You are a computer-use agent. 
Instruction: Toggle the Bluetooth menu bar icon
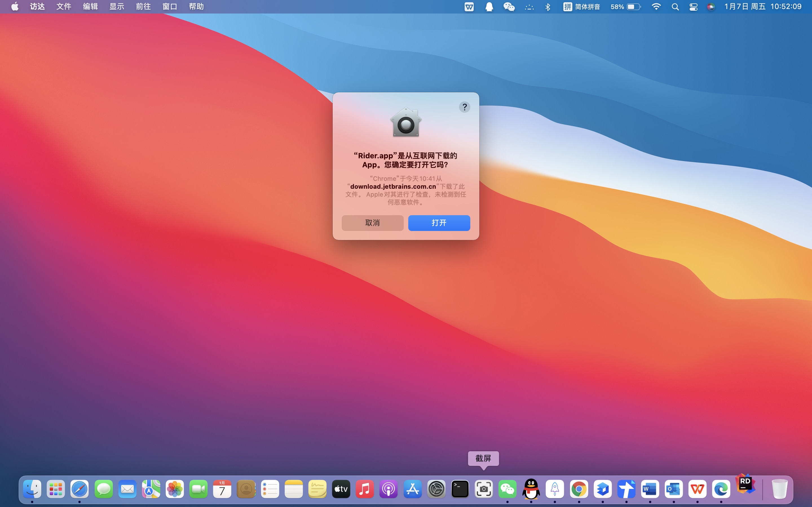point(548,7)
